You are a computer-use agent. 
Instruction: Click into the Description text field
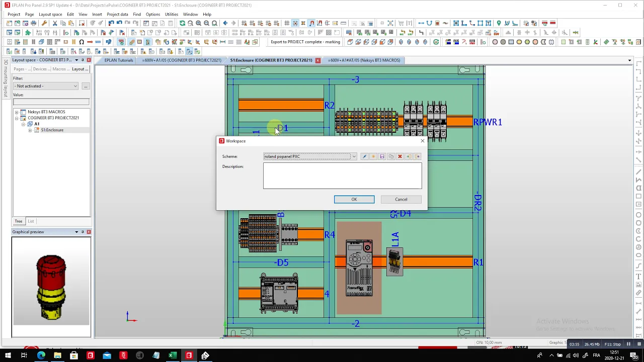pos(342,176)
